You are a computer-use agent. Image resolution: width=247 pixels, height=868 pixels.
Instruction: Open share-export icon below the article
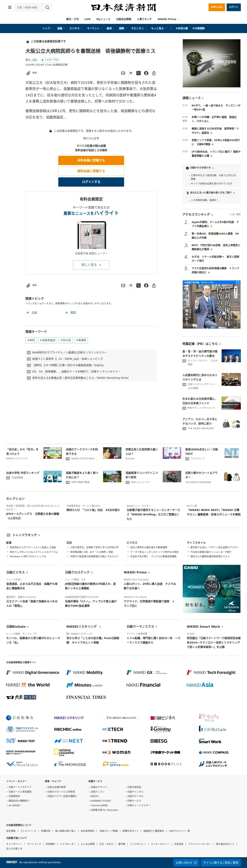(154, 285)
